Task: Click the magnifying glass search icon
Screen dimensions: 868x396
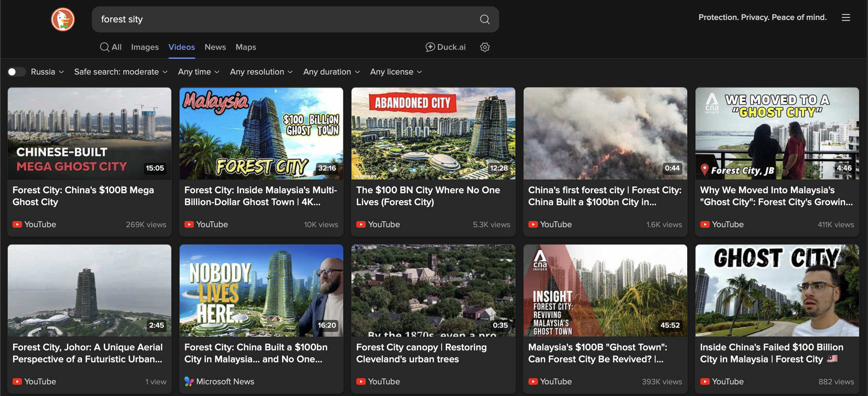Action: [485, 19]
